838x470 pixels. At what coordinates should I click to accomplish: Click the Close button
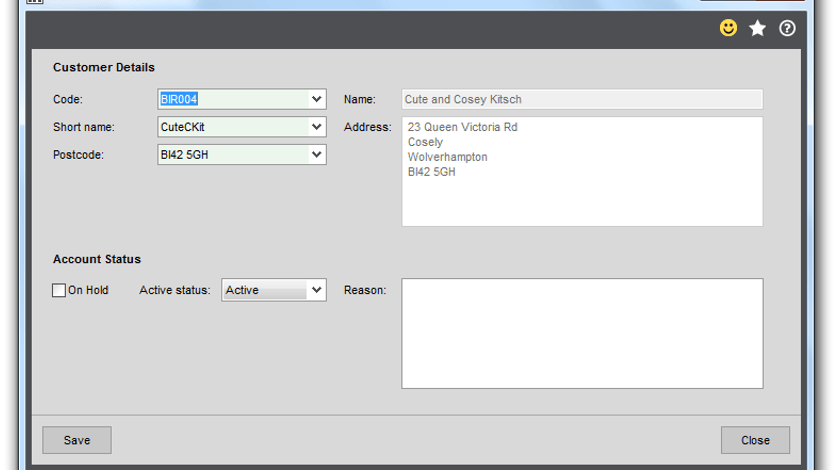(x=755, y=440)
